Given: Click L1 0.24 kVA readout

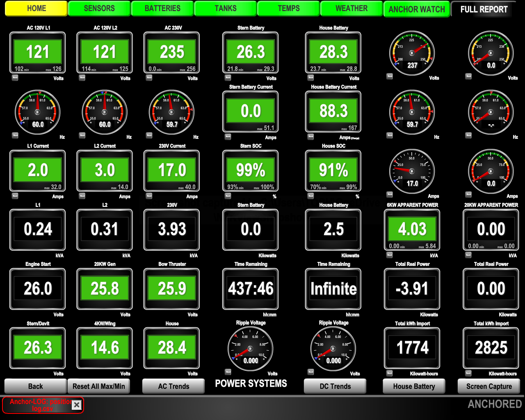Looking at the screenshot, I should tap(38, 230).
